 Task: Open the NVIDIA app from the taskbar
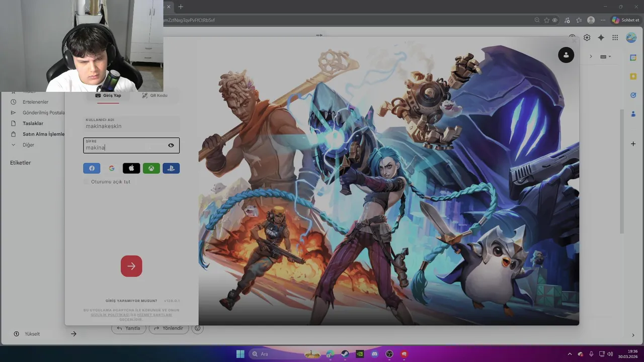pos(360,354)
